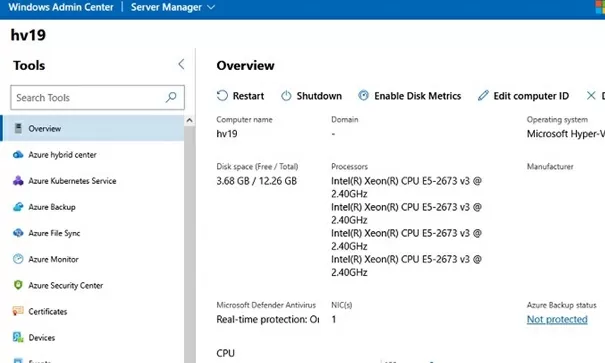Click the Restart button label
This screenshot has width=605, height=363.
pos(248,96)
